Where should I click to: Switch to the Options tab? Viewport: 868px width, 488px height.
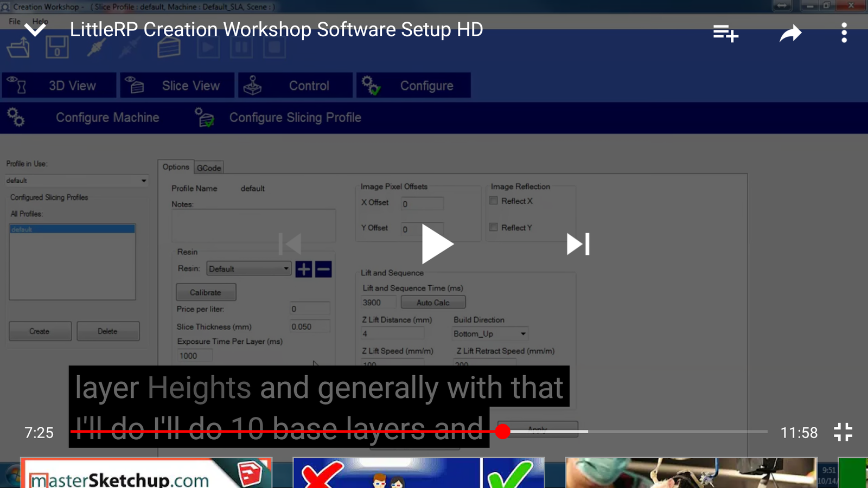[x=176, y=167]
